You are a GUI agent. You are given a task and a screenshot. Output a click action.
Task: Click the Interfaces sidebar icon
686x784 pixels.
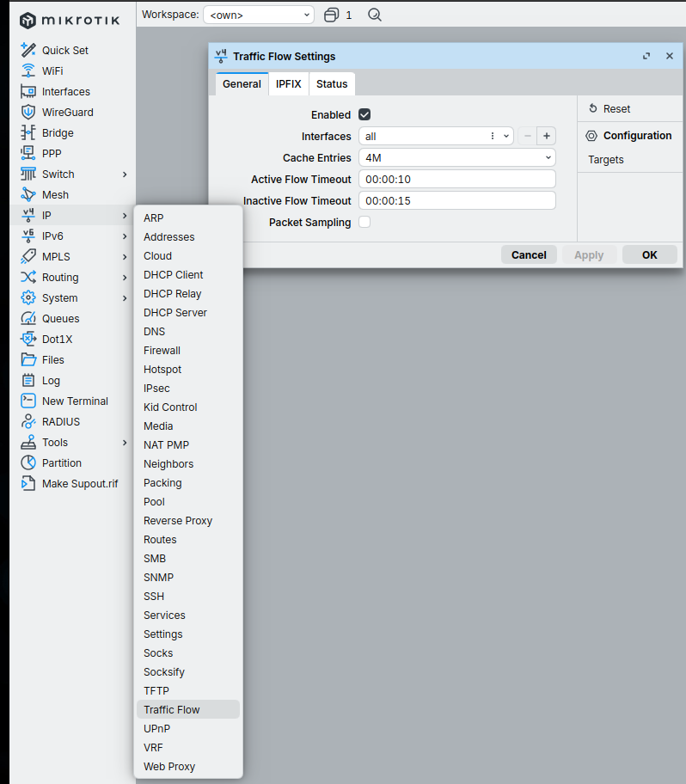point(28,91)
